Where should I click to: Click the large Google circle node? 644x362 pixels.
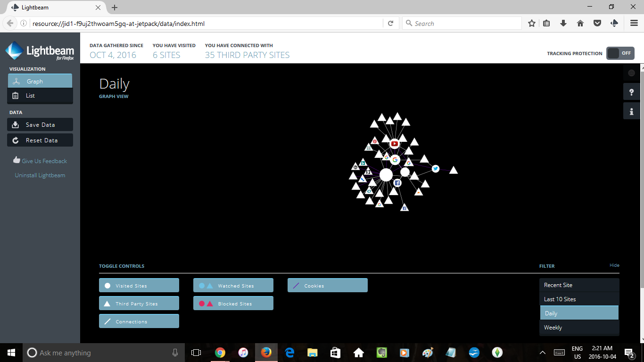pos(395,160)
